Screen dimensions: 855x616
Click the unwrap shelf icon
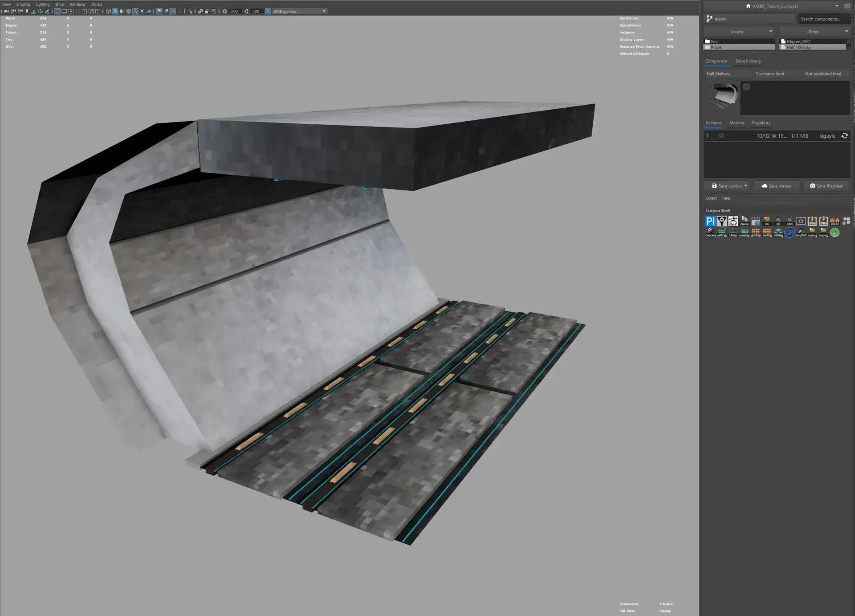(x=744, y=232)
